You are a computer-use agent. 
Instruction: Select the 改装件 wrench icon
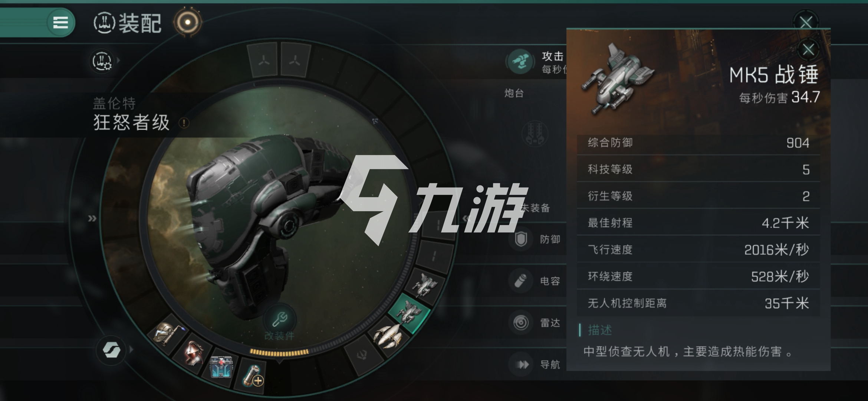click(280, 319)
